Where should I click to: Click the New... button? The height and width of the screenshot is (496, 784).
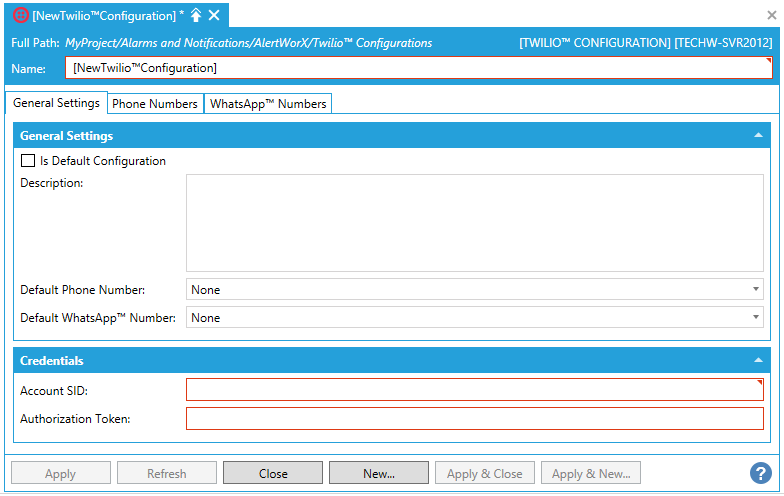pos(379,473)
